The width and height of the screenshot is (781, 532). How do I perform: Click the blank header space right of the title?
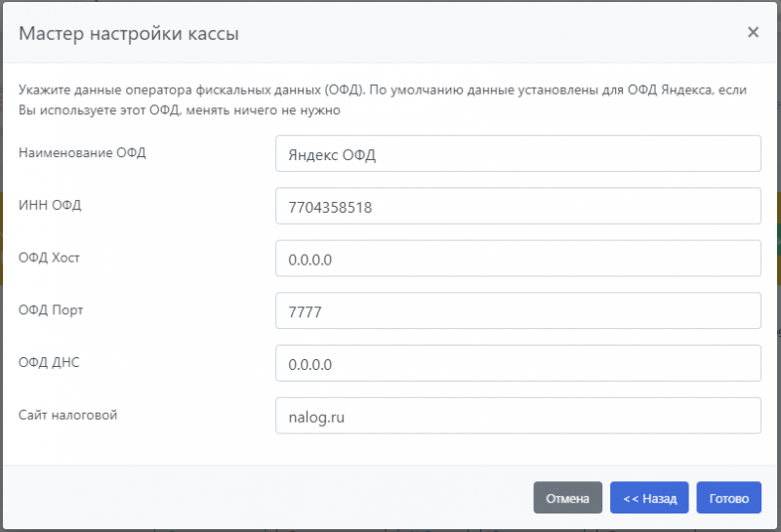488,33
